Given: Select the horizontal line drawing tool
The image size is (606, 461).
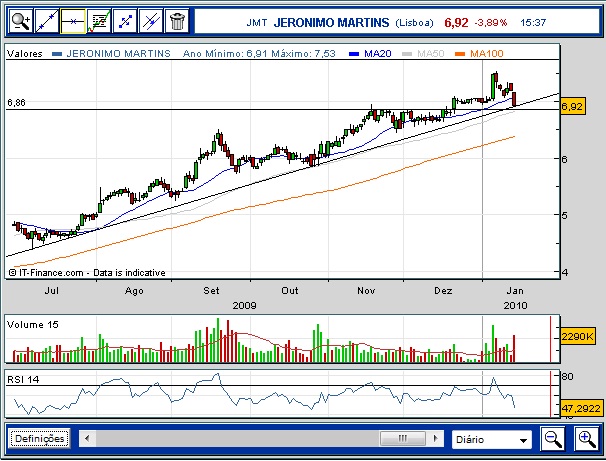Looking at the screenshot, I should coord(73,21).
